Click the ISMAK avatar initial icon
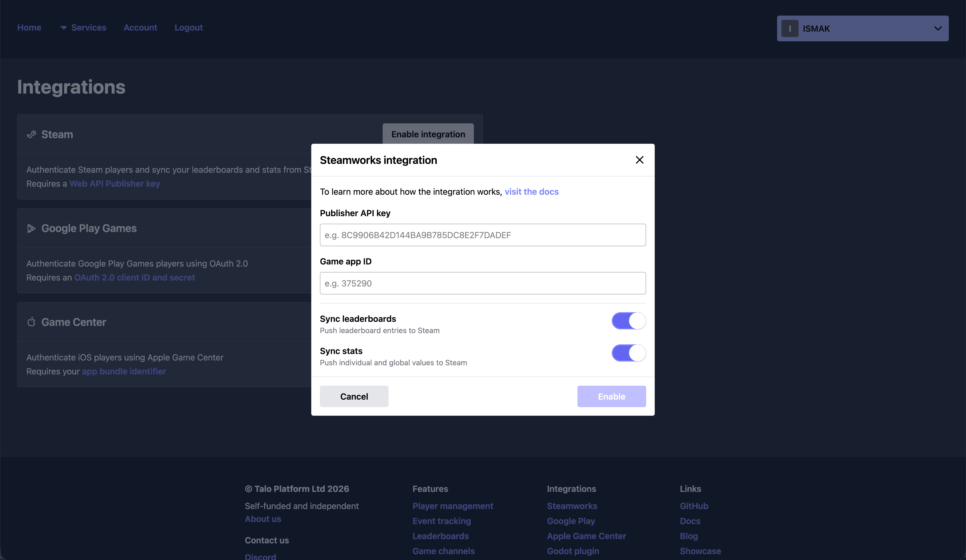 pyautogui.click(x=790, y=28)
